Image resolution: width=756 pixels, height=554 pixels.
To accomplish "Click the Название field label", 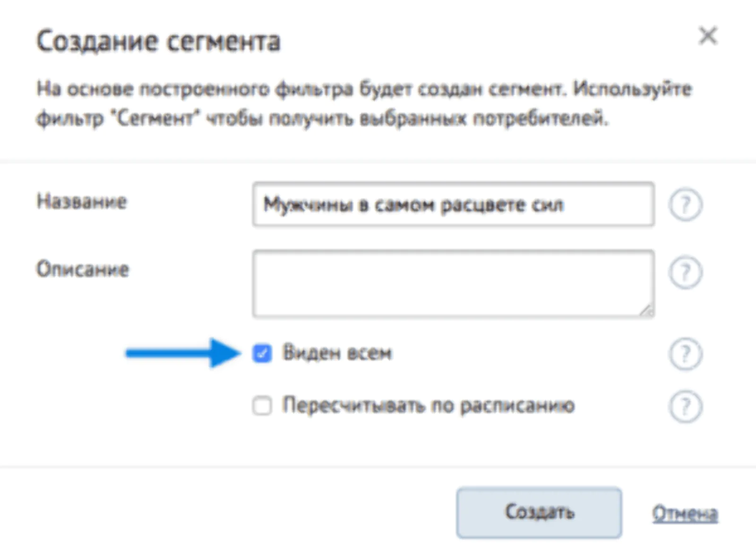I will tap(82, 202).
